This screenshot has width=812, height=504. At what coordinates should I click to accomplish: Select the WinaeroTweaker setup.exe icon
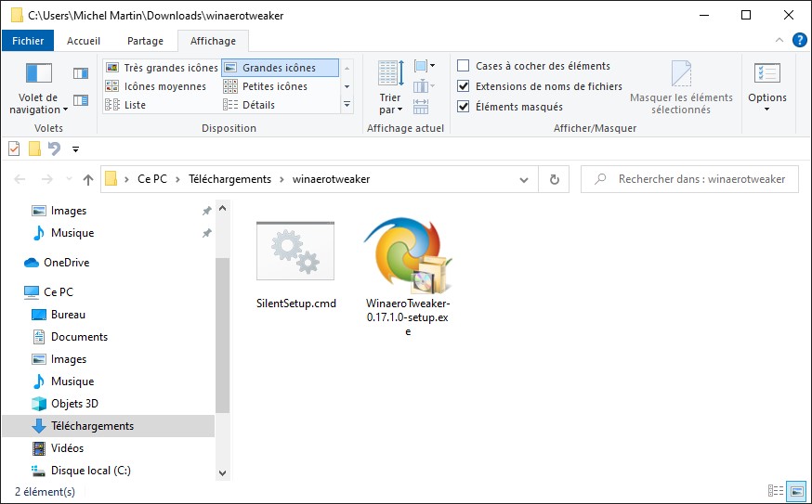407,256
